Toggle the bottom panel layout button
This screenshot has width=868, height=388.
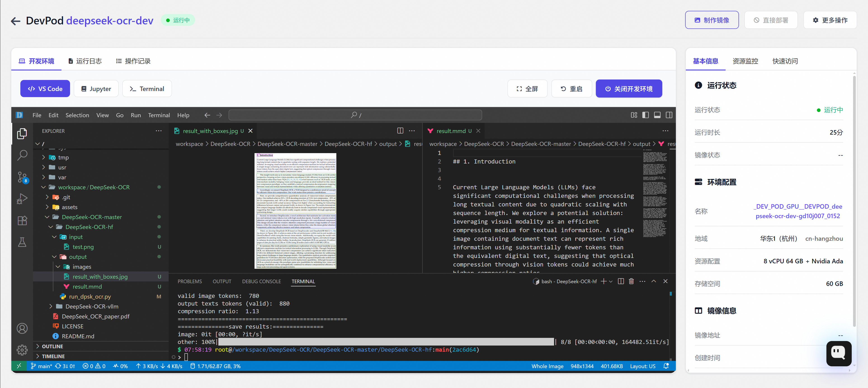(x=657, y=115)
